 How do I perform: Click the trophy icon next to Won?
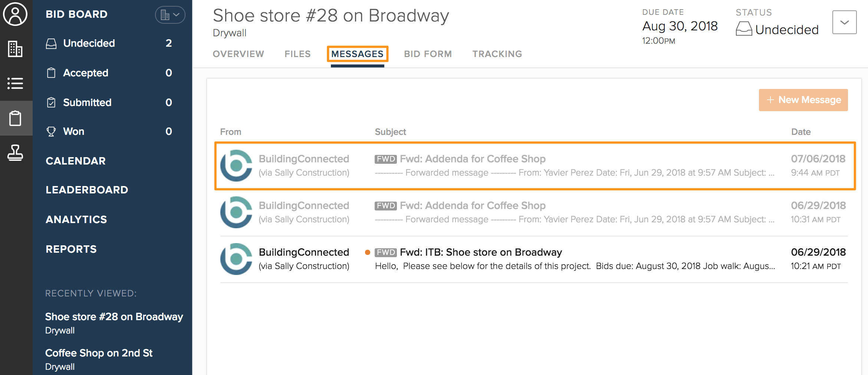[x=51, y=132]
